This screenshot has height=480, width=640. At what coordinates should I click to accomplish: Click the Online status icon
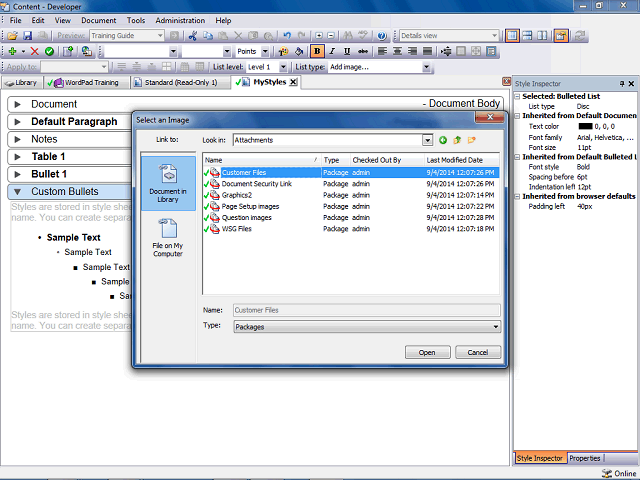click(x=607, y=473)
